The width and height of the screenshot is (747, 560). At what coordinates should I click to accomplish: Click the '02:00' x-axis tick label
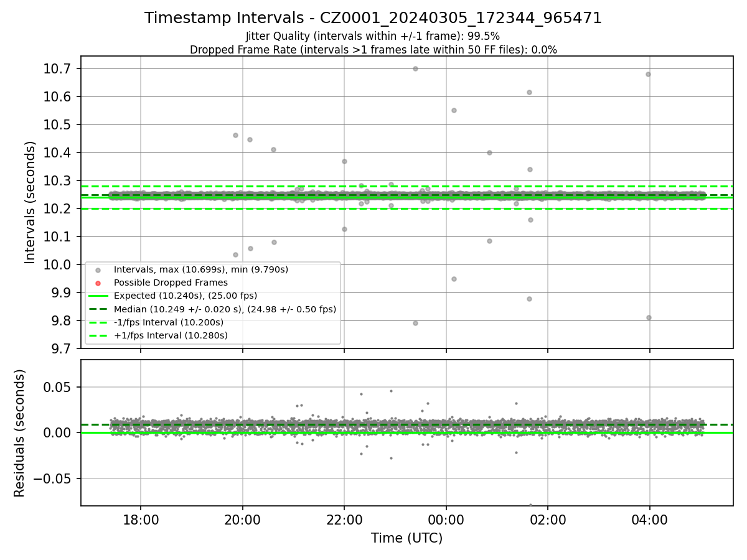pyautogui.click(x=548, y=519)
